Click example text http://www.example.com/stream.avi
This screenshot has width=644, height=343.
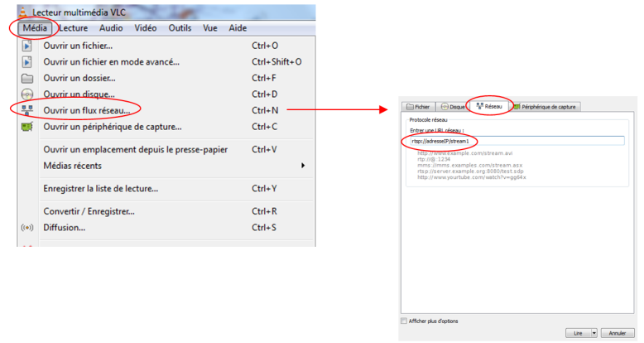(465, 153)
